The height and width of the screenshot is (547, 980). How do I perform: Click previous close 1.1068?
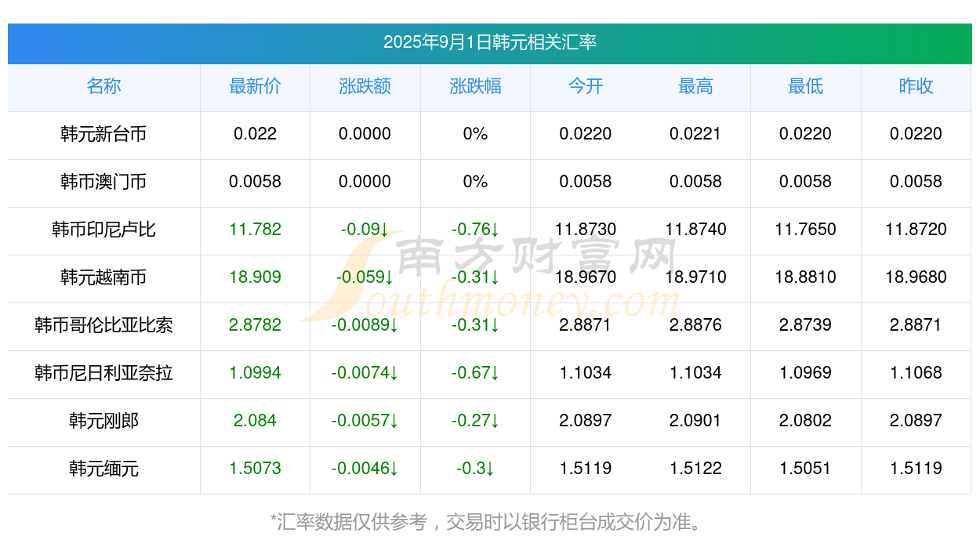pyautogui.click(x=916, y=373)
